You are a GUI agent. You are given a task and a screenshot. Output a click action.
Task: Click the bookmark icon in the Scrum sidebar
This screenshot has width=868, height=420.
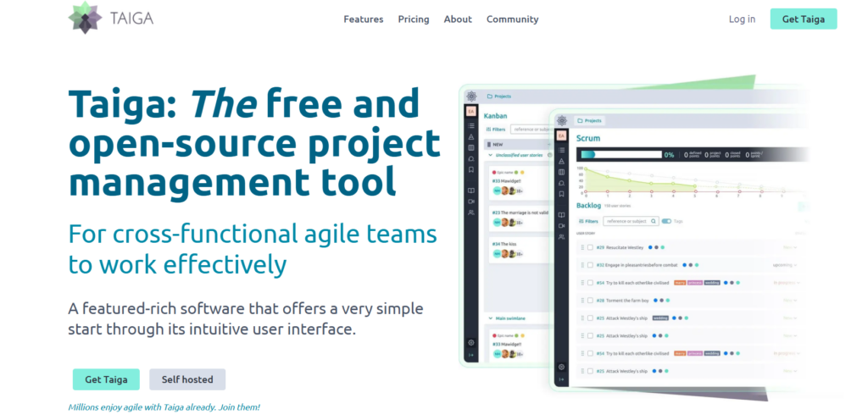pos(561,194)
